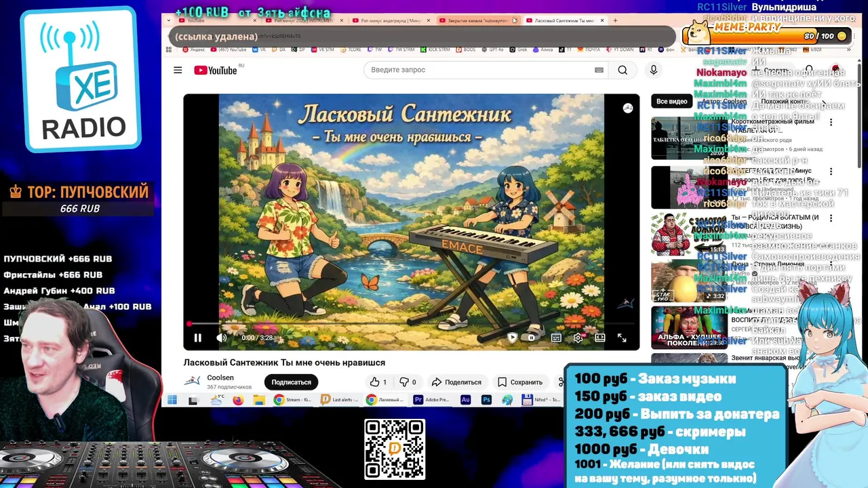Turn on subtitles in the player
Viewport: 868px width, 488px height.
556,338
